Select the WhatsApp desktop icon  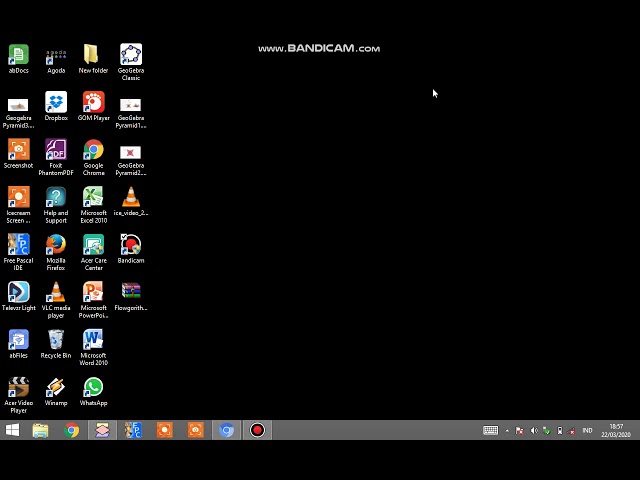tap(93, 391)
